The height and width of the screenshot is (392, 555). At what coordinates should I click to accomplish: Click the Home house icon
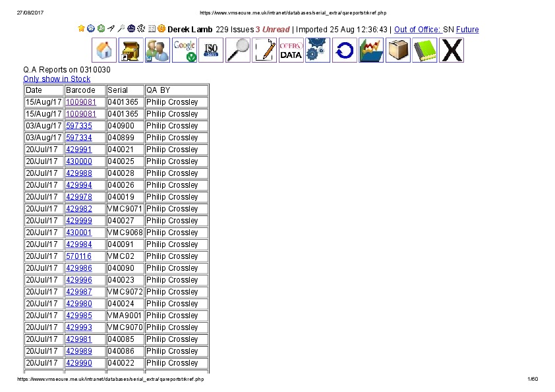point(104,51)
